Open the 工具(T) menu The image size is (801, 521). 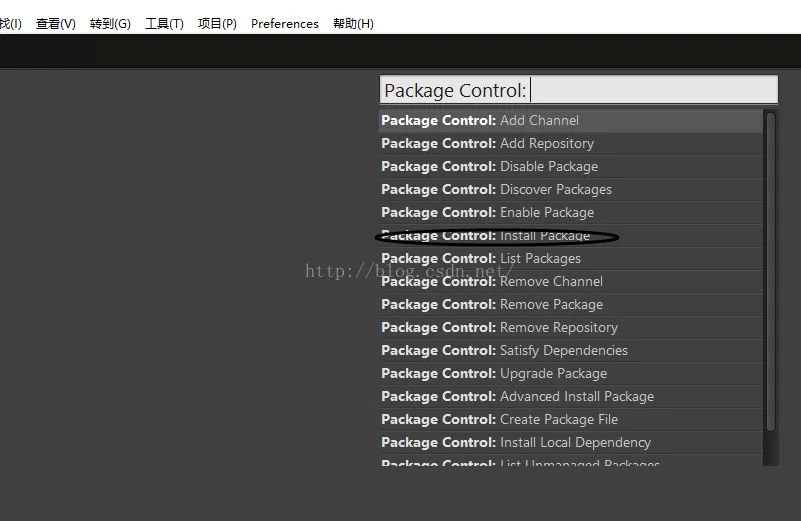[x=164, y=24]
